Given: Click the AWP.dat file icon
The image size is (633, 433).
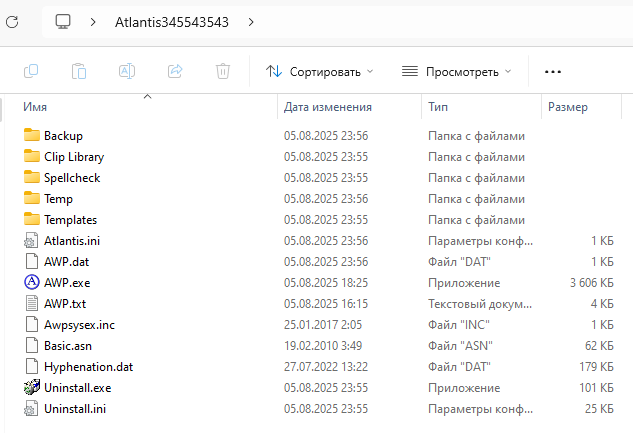Looking at the screenshot, I should 31,261.
